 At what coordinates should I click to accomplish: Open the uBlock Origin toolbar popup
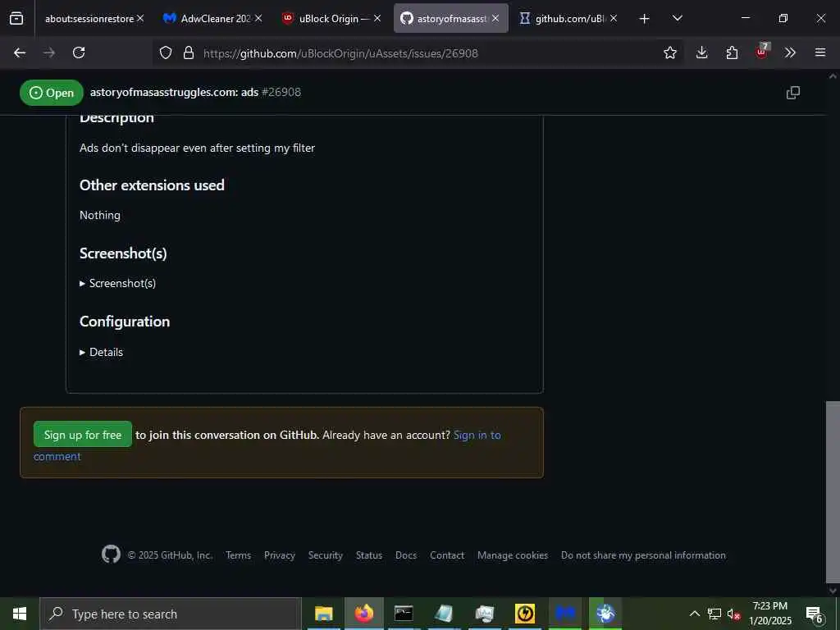pos(762,52)
